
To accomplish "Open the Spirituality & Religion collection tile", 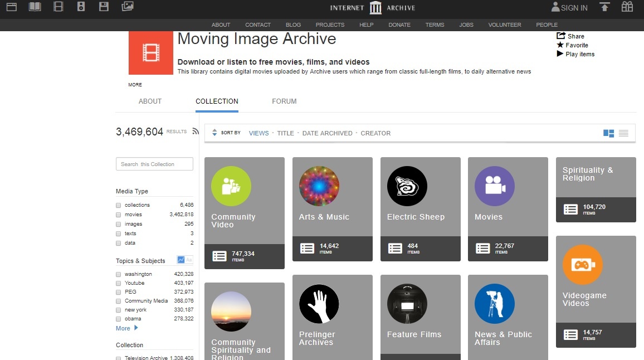I will [596, 189].
